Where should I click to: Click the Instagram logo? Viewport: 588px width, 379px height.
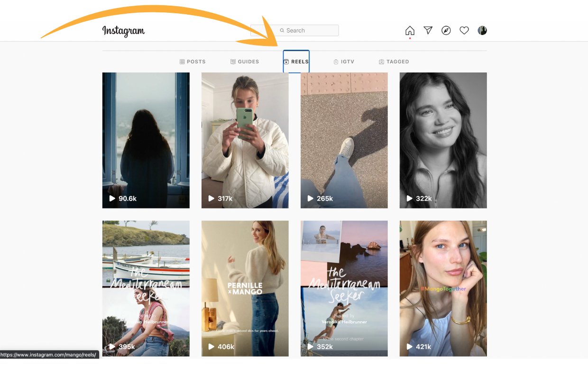pyautogui.click(x=123, y=31)
